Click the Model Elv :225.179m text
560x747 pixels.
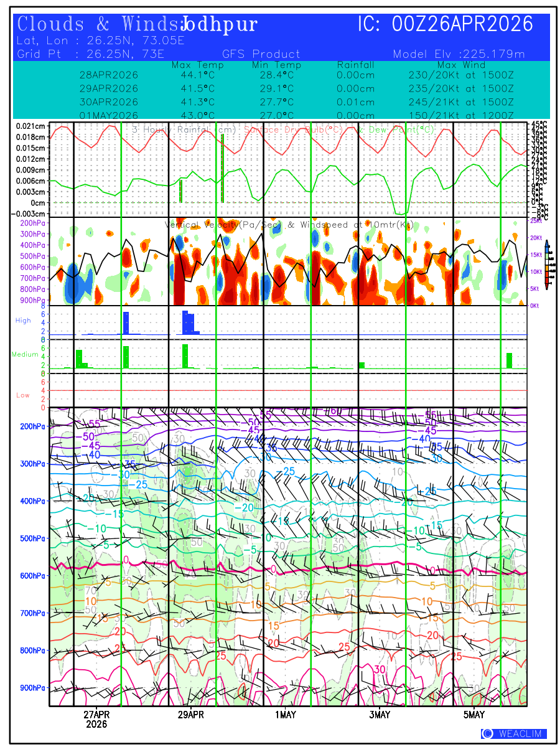[x=459, y=54]
